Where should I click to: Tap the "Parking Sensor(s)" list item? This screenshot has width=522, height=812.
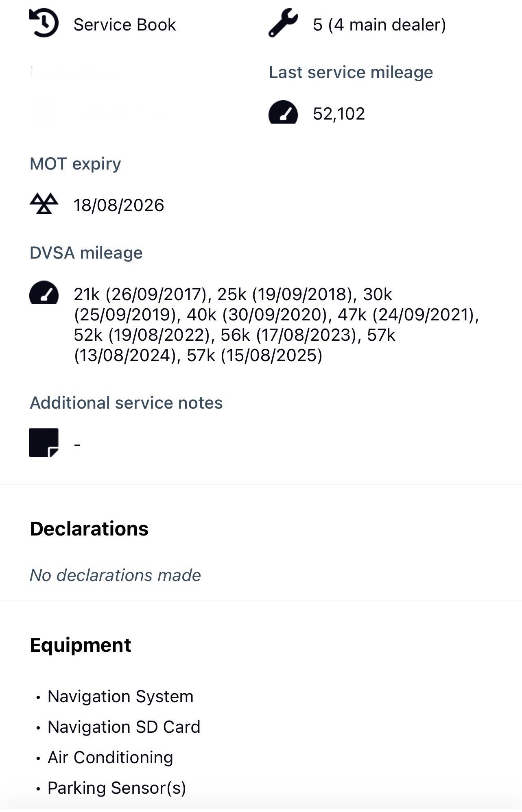[x=117, y=788]
